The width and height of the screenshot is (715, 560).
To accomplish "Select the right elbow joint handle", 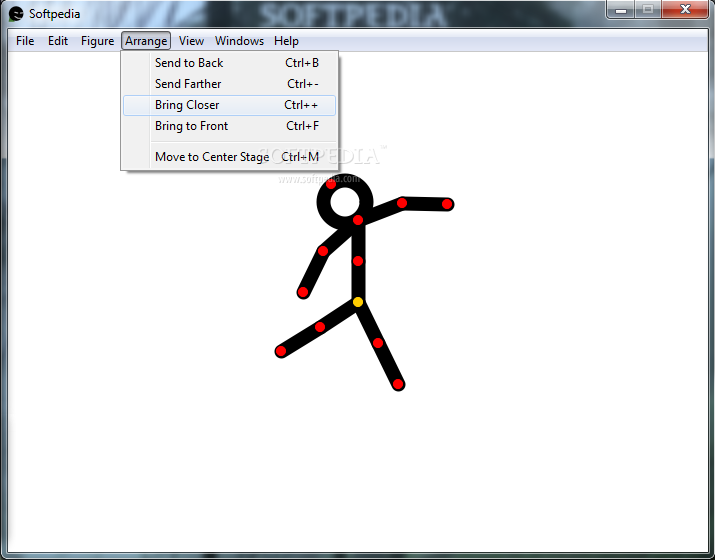I will click(402, 203).
